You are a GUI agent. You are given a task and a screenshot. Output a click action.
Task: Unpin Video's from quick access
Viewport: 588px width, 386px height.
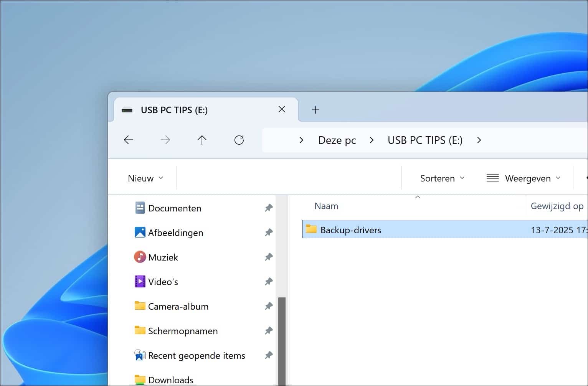point(268,281)
